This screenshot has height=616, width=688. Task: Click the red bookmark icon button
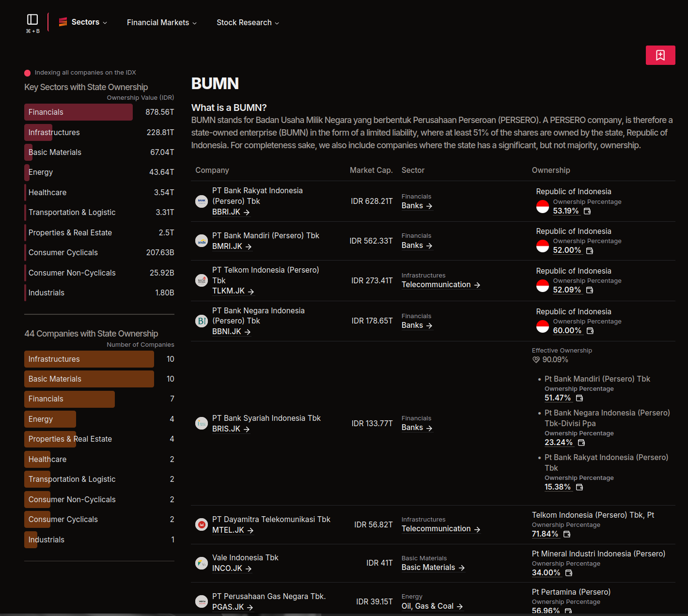(660, 55)
